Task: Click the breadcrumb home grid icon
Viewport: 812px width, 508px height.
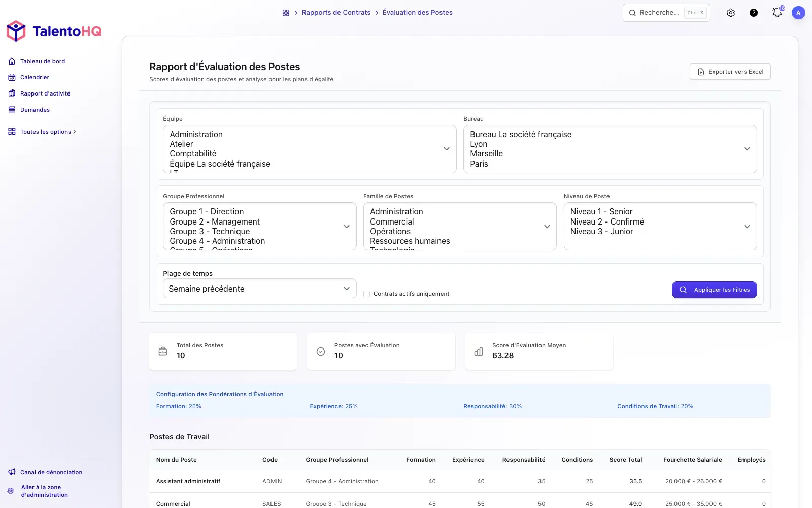Action: (x=286, y=13)
